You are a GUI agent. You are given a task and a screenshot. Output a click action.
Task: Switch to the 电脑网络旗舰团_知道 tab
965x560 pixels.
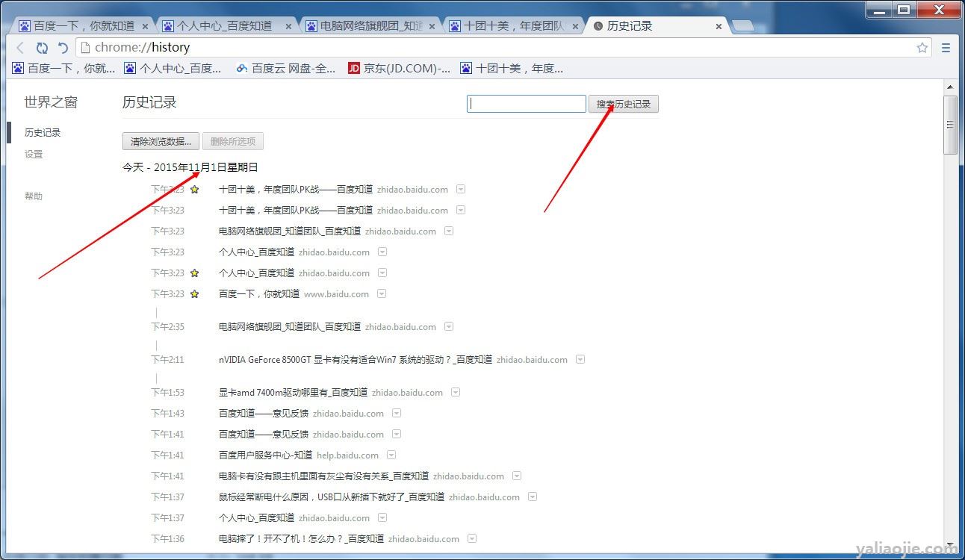[370, 26]
